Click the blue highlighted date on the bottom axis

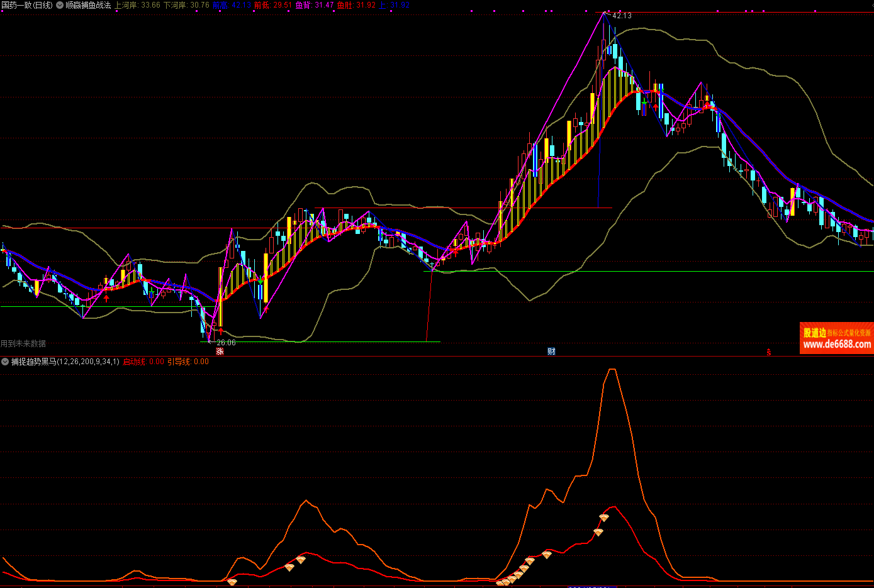(591, 586)
